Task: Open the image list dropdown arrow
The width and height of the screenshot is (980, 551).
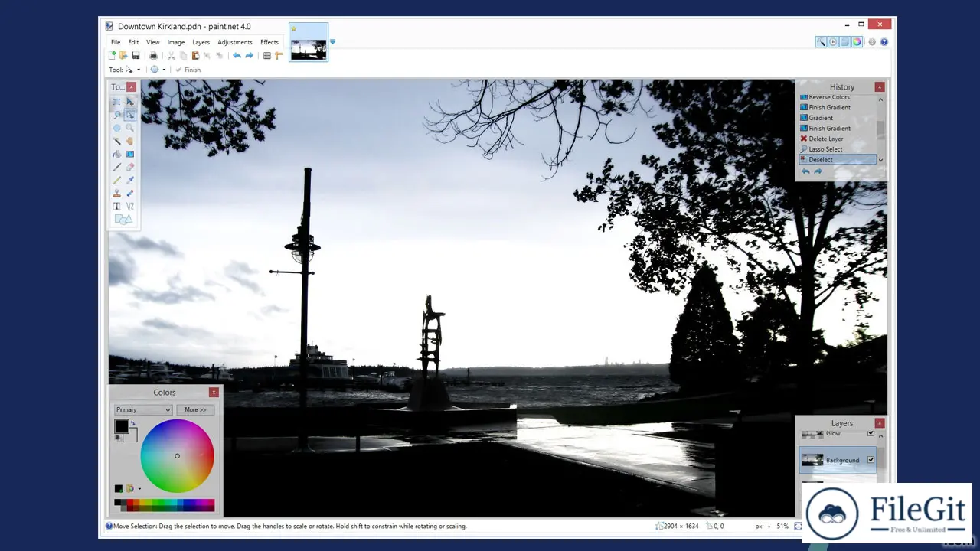Action: coord(332,42)
